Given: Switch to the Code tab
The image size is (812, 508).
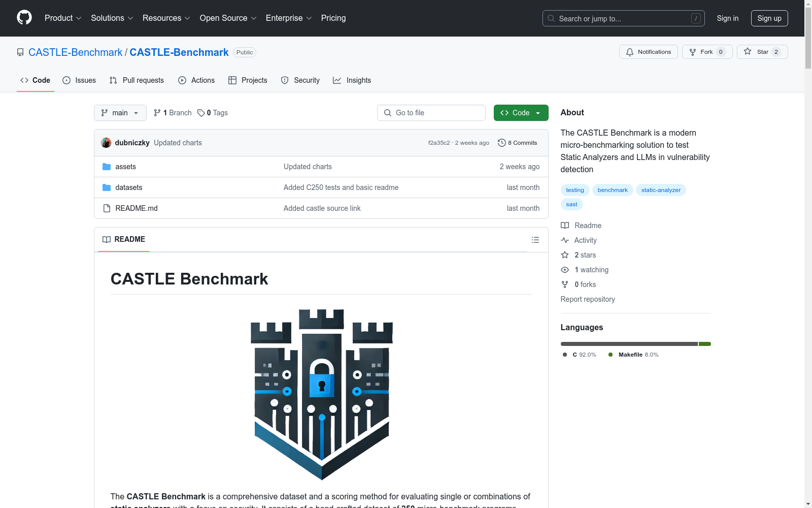Looking at the screenshot, I should [36, 80].
